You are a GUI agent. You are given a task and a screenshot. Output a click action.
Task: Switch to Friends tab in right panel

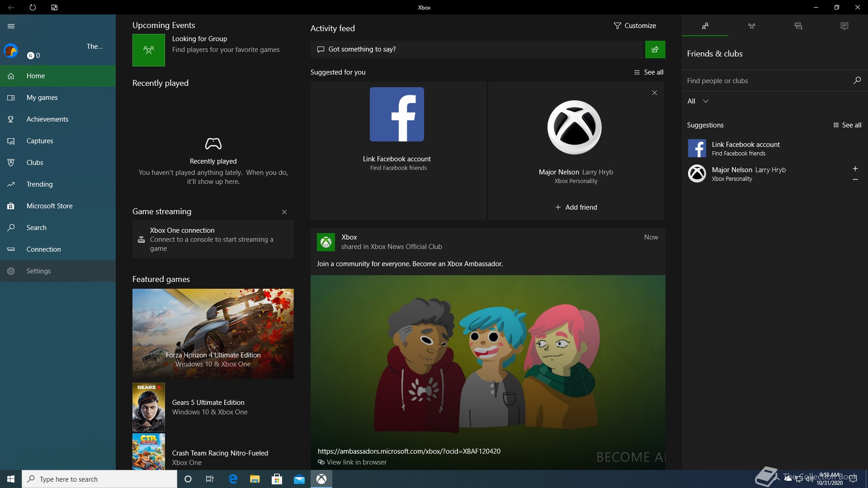pos(705,26)
